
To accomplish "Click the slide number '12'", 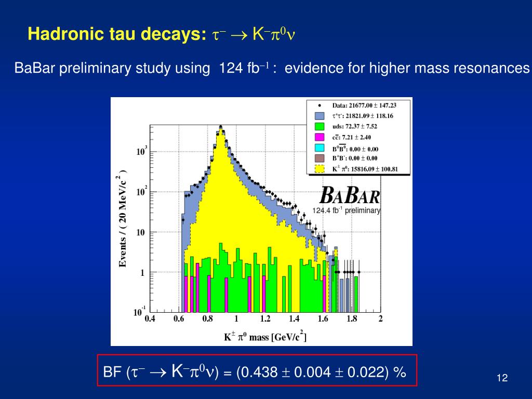I will click(x=502, y=378).
